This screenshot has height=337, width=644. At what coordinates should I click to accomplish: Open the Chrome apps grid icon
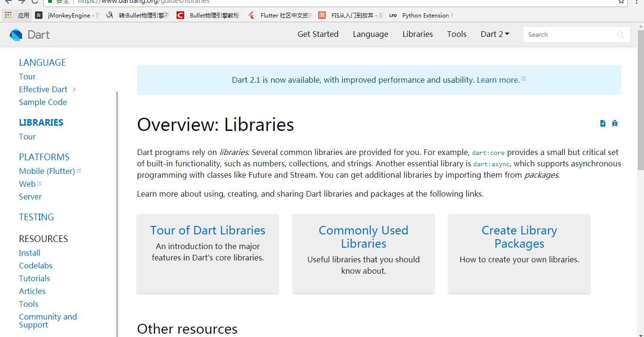click(x=8, y=15)
